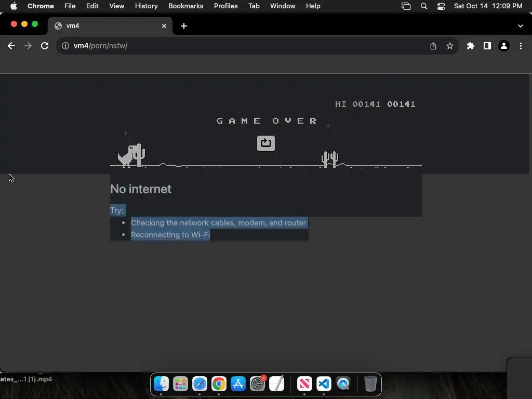Share this page via share icon

(433, 46)
